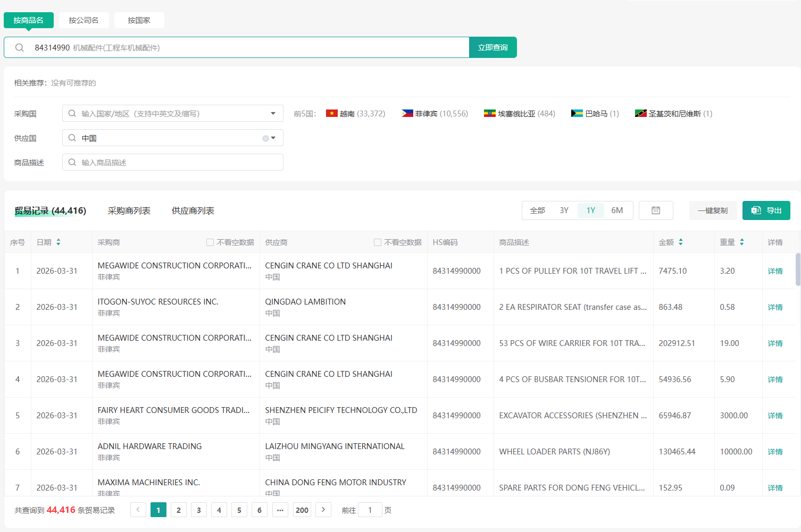This screenshot has height=532, width=801.
Task: Open the 供应商列表 tab
Action: click(x=193, y=211)
